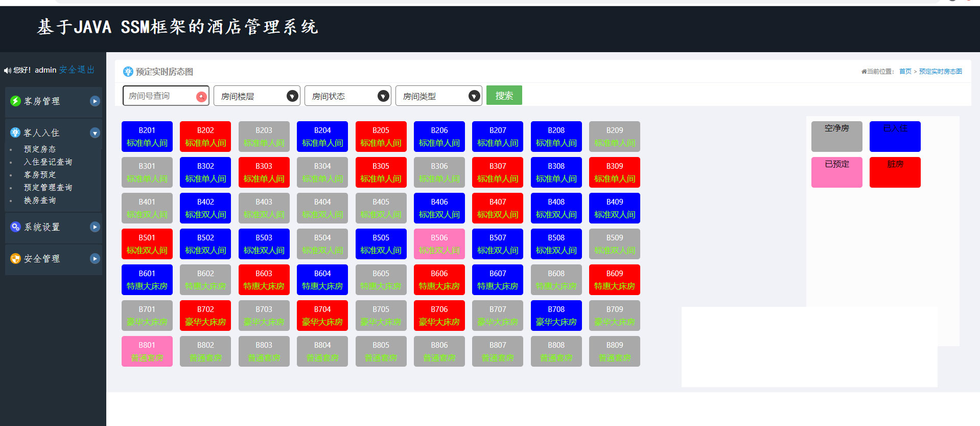The height and width of the screenshot is (426, 980).
Task: Click the 基于JAVA SSM框架的酒店管理系统 title
Action: point(177,27)
